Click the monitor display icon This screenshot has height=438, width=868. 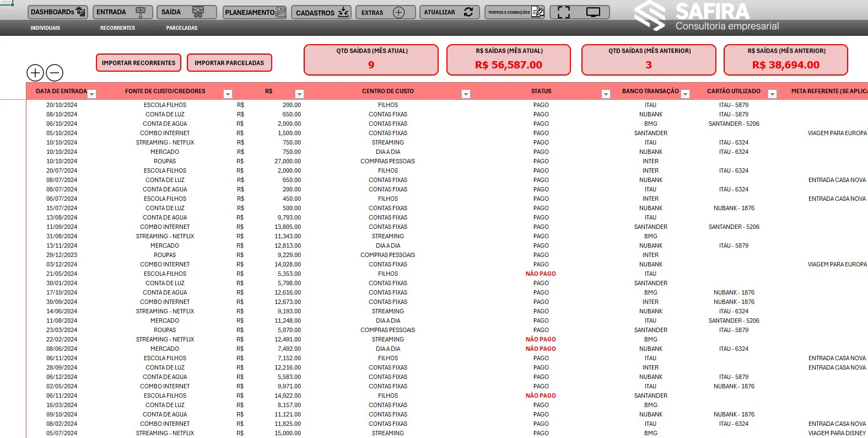[x=593, y=12]
